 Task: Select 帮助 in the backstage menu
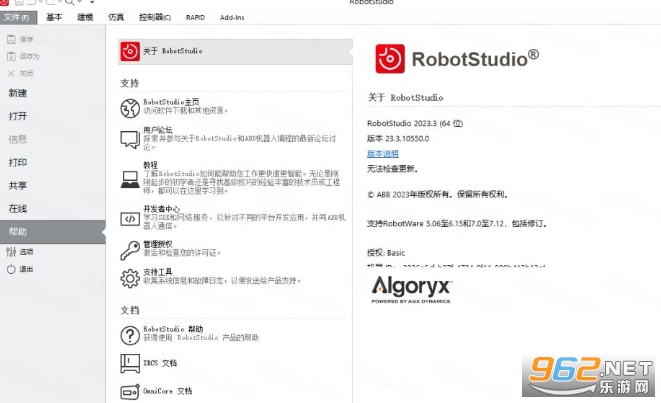click(52, 231)
